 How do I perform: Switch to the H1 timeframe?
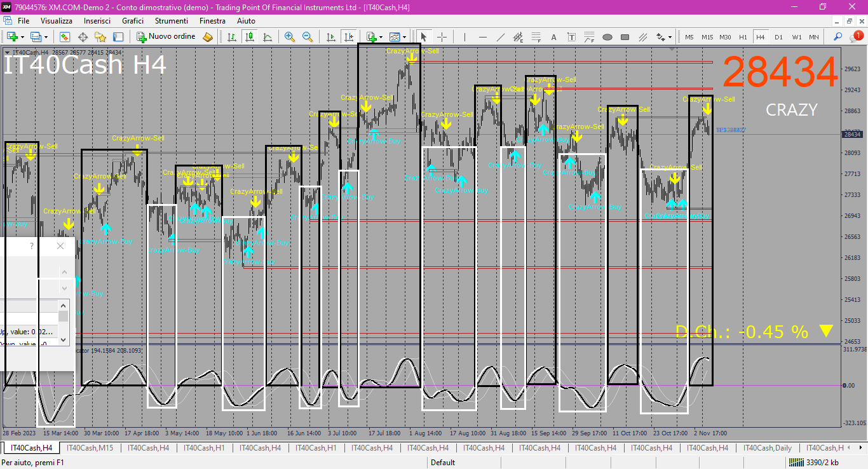click(743, 37)
